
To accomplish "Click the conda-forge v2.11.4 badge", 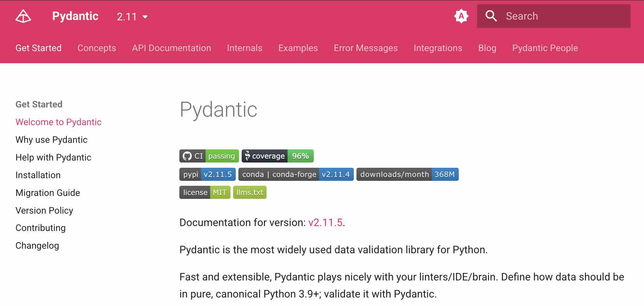I will 296,174.
